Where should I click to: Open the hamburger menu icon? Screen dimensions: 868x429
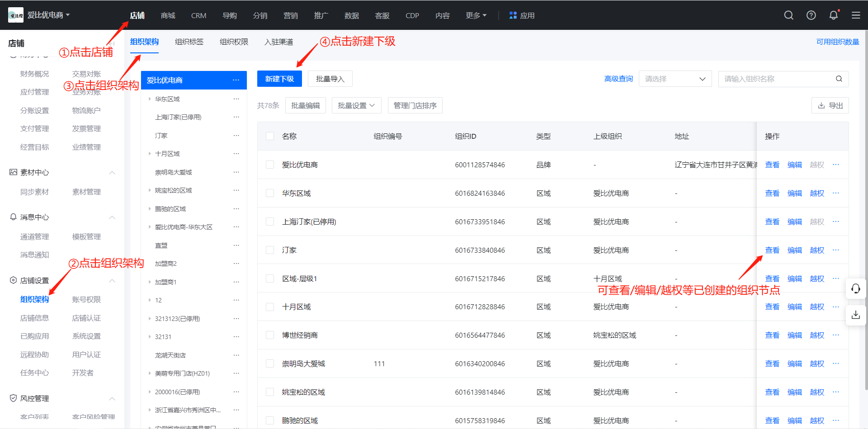tap(856, 15)
